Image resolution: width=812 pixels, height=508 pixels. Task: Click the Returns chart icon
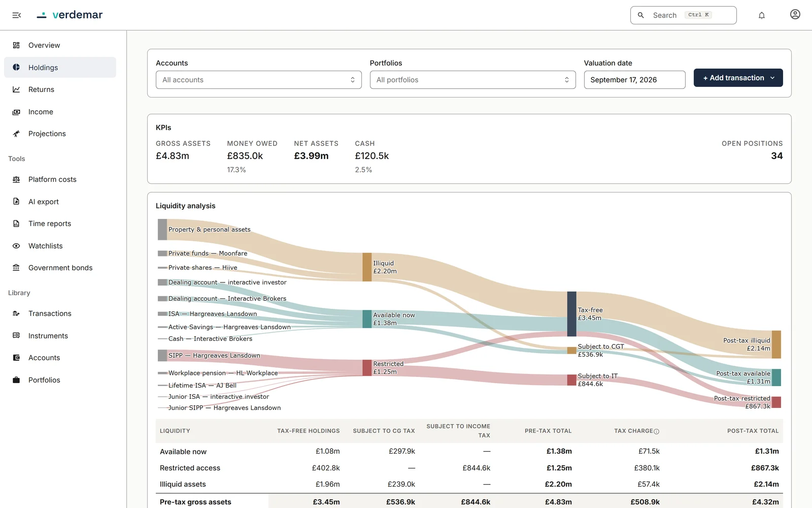point(16,89)
